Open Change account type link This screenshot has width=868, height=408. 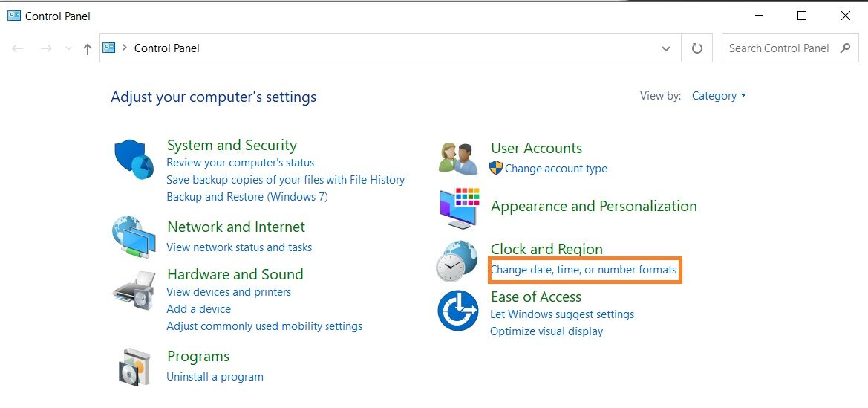tap(556, 169)
